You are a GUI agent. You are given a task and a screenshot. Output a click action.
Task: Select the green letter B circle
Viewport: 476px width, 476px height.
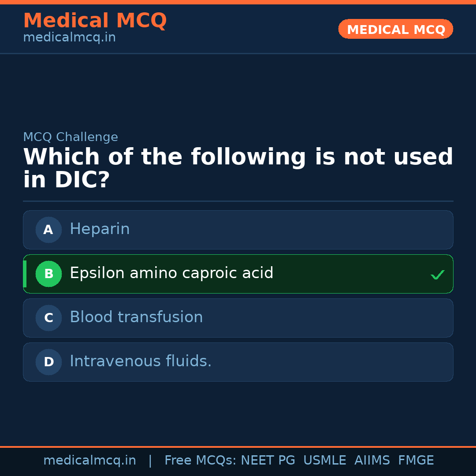(48, 274)
